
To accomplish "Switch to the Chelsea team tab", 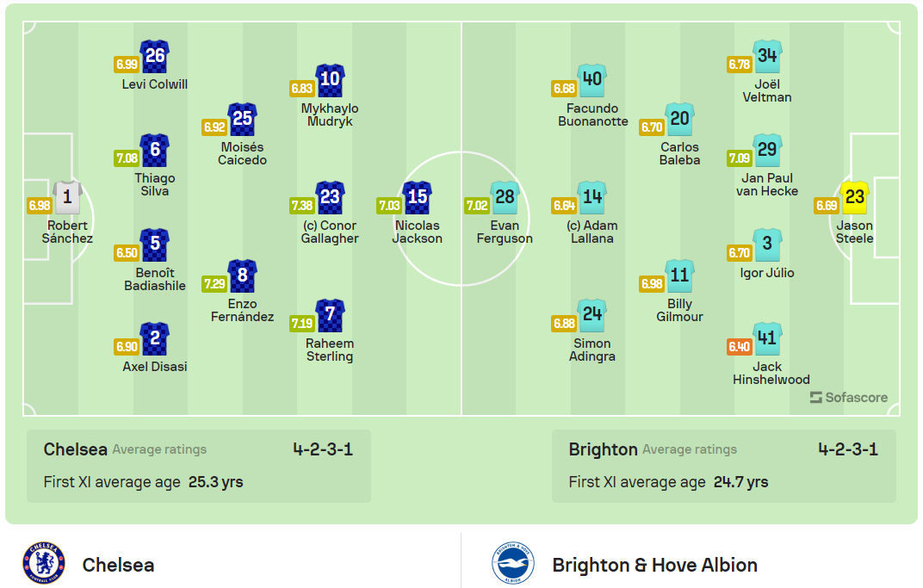I will [119, 566].
